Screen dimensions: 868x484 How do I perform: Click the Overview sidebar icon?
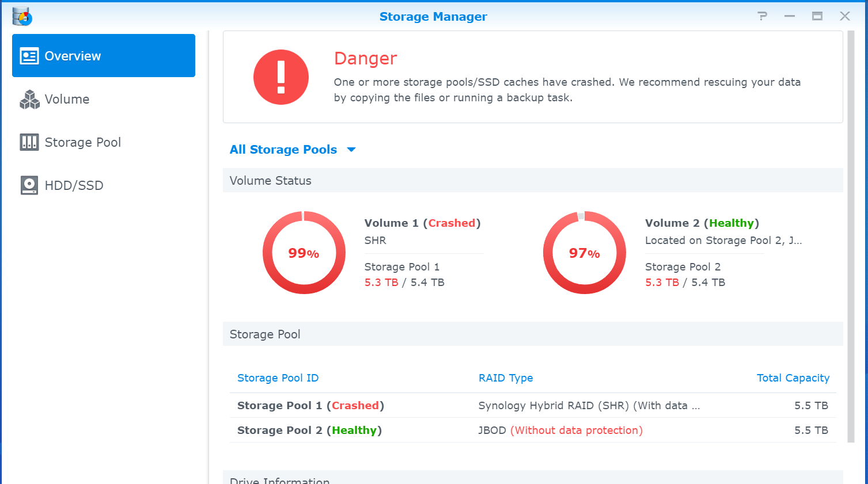29,56
